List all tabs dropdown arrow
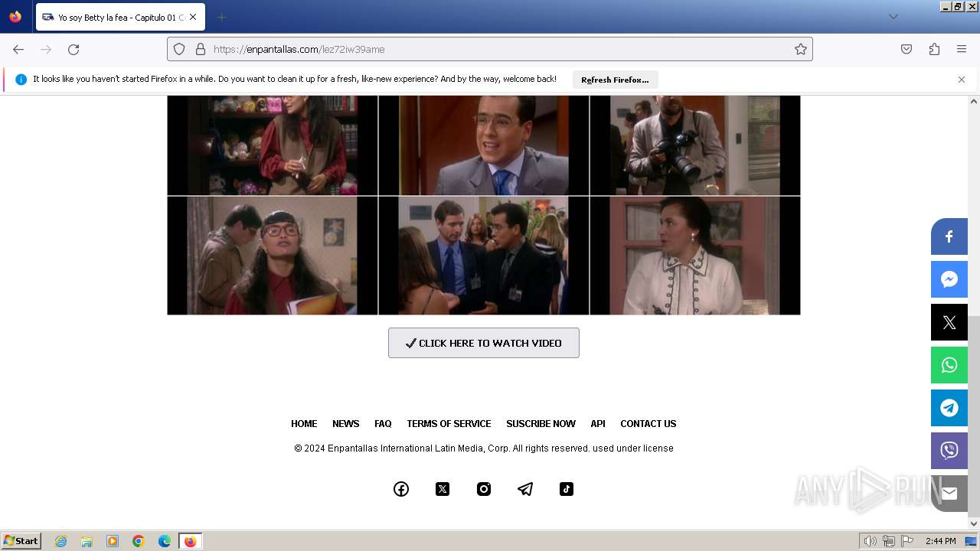 point(893,17)
